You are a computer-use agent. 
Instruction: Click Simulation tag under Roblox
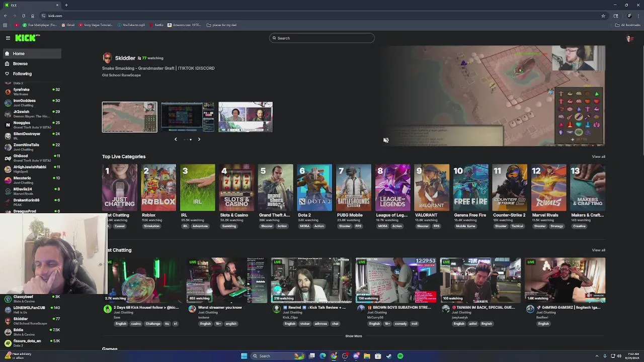(x=151, y=226)
